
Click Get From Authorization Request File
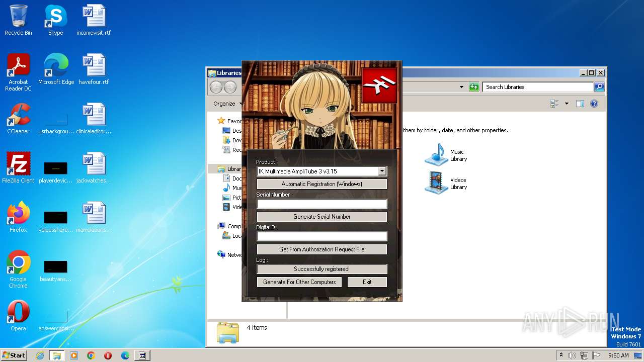click(322, 249)
